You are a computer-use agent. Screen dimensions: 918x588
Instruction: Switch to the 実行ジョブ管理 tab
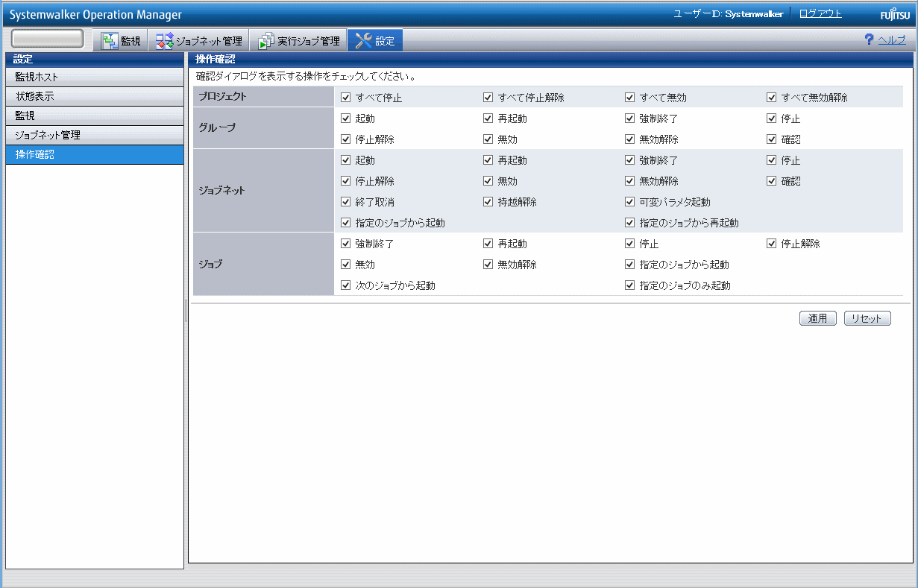[298, 40]
